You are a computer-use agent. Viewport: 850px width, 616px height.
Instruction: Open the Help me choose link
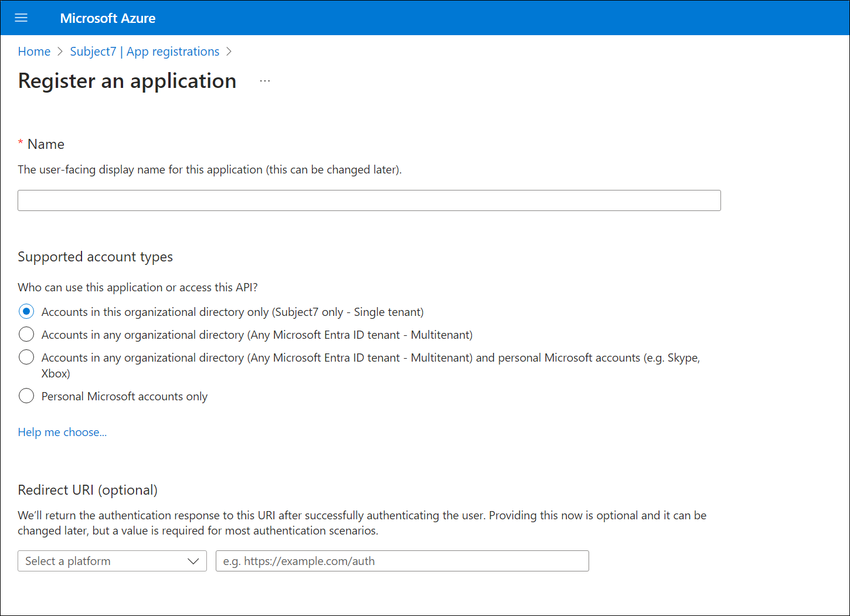point(62,432)
